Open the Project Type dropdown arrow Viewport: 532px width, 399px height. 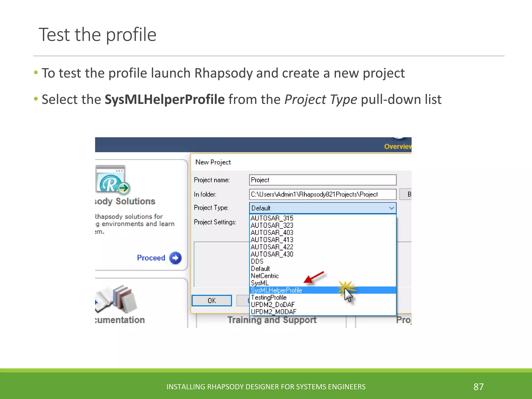point(391,208)
